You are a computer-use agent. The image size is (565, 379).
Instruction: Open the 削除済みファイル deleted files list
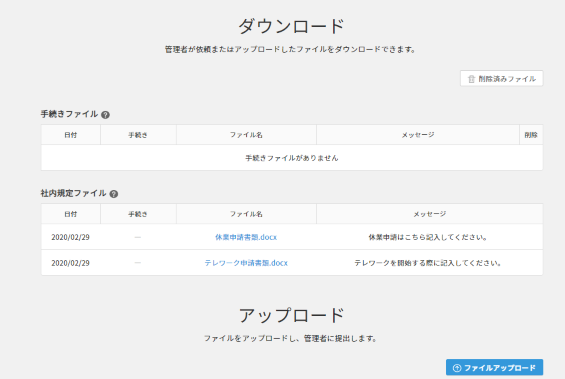pyautogui.click(x=502, y=79)
